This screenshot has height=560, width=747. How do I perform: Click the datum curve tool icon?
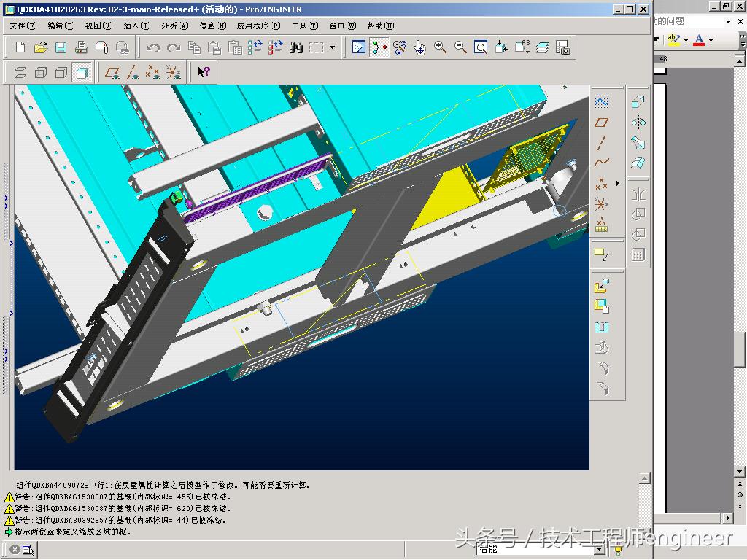tap(601, 163)
